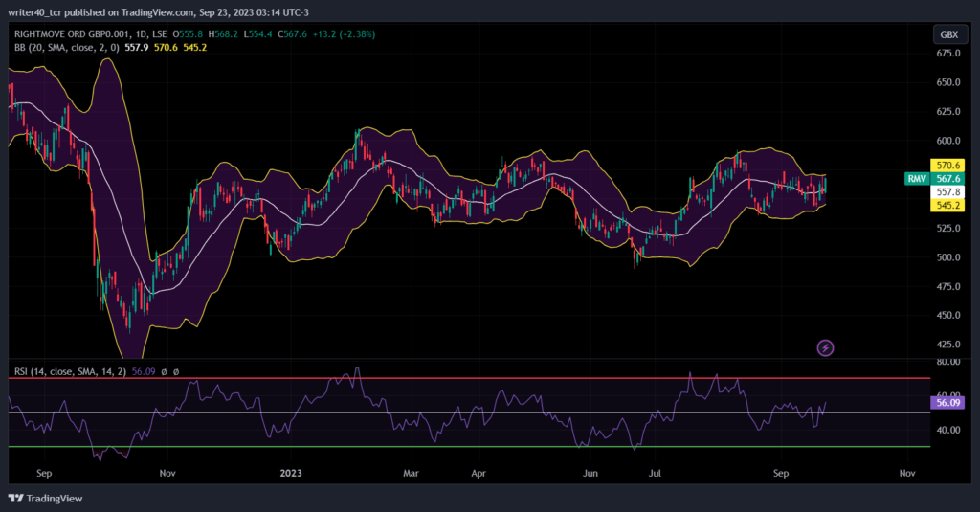Viewport: 980px width, 512px height.
Task: Click the 425.0 price axis label
Action: click(x=948, y=345)
